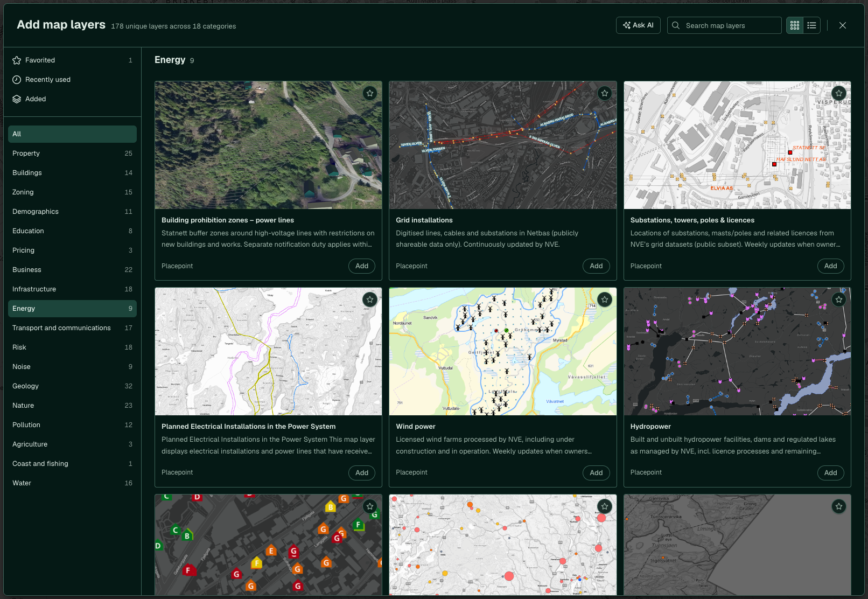
Task: Click the Hydropower card title
Action: 650,427
